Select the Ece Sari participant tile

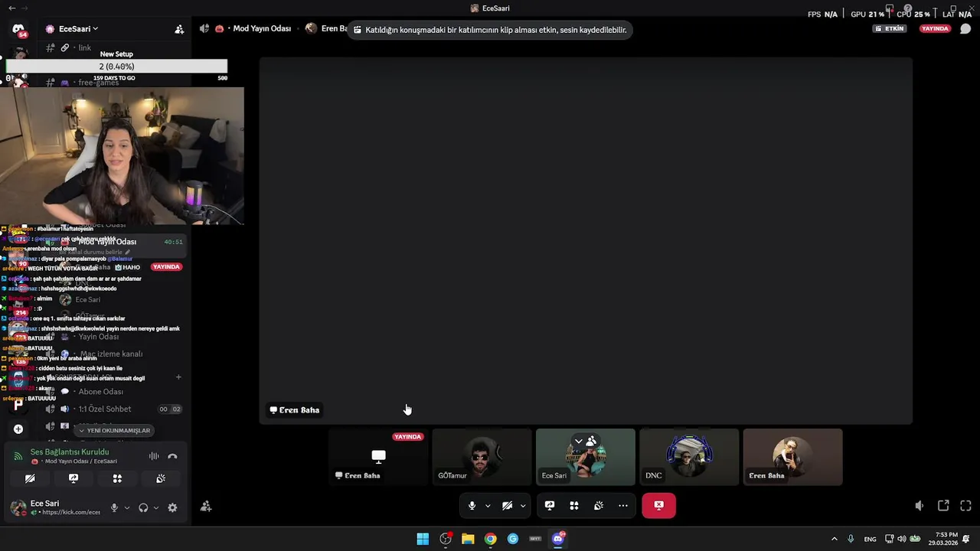[x=586, y=457]
